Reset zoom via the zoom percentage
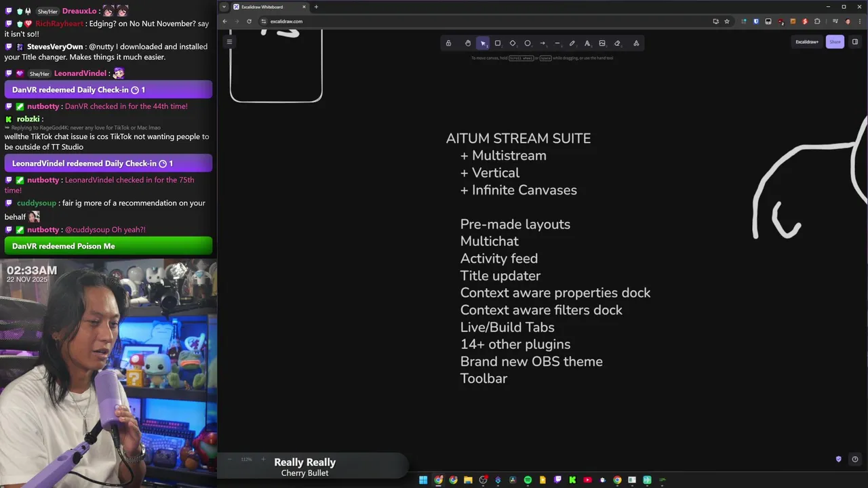The image size is (868, 488). [x=246, y=459]
